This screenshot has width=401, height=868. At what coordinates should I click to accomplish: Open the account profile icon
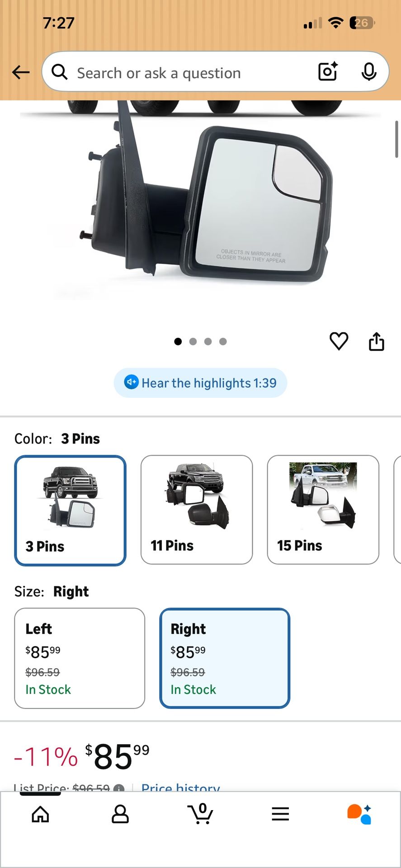[120, 814]
